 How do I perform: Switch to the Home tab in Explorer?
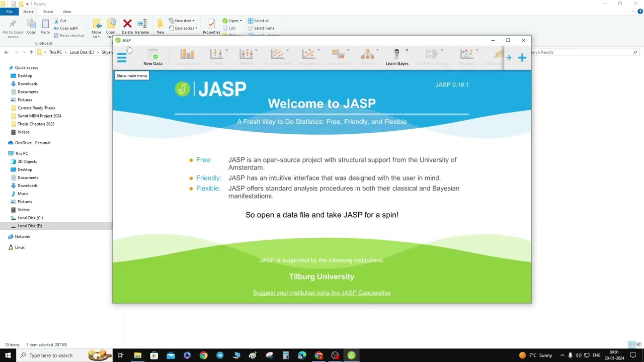28,12
